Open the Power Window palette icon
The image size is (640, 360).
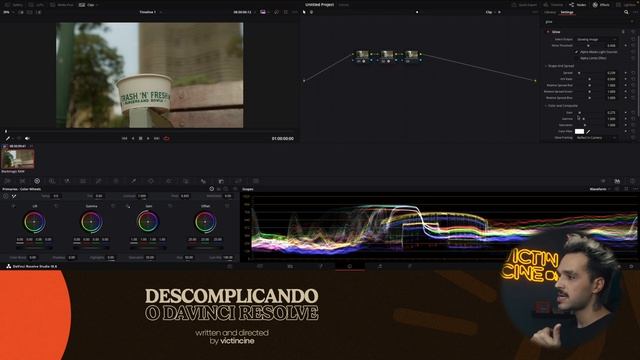point(151,181)
